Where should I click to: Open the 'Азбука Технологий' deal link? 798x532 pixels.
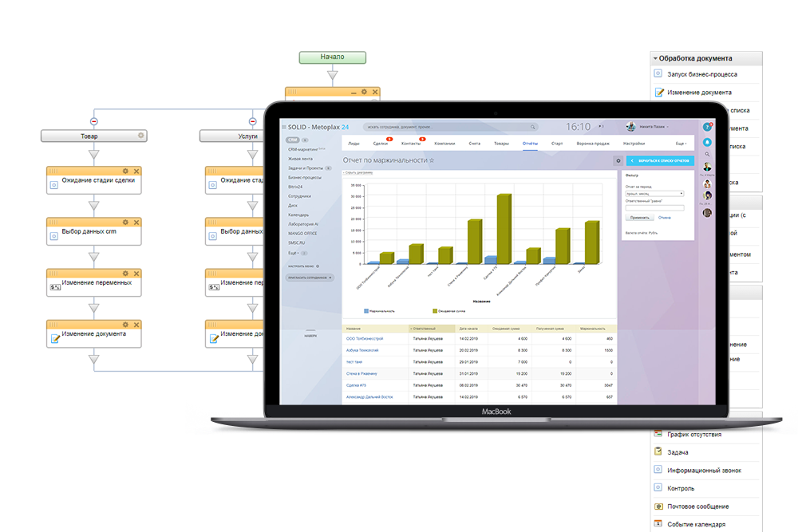362,350
